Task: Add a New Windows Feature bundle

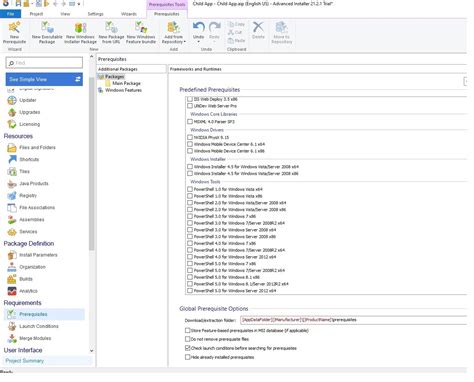Action: 141,33
